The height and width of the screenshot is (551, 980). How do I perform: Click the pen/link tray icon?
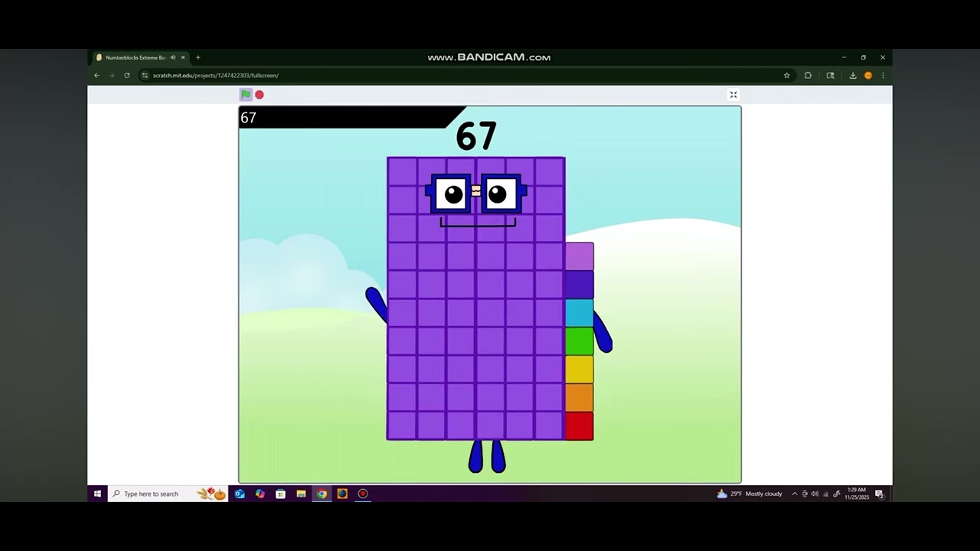(x=837, y=494)
